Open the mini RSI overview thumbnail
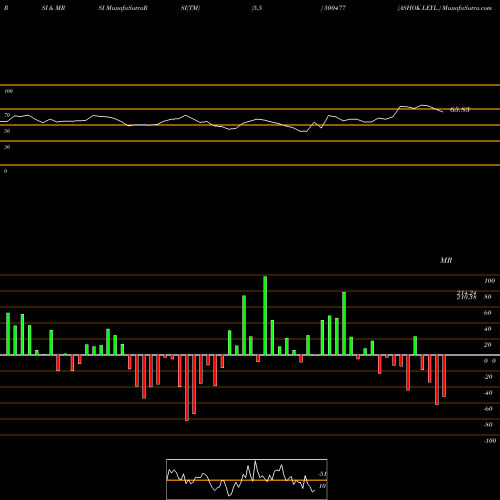The image size is (500, 500). click(x=247, y=479)
